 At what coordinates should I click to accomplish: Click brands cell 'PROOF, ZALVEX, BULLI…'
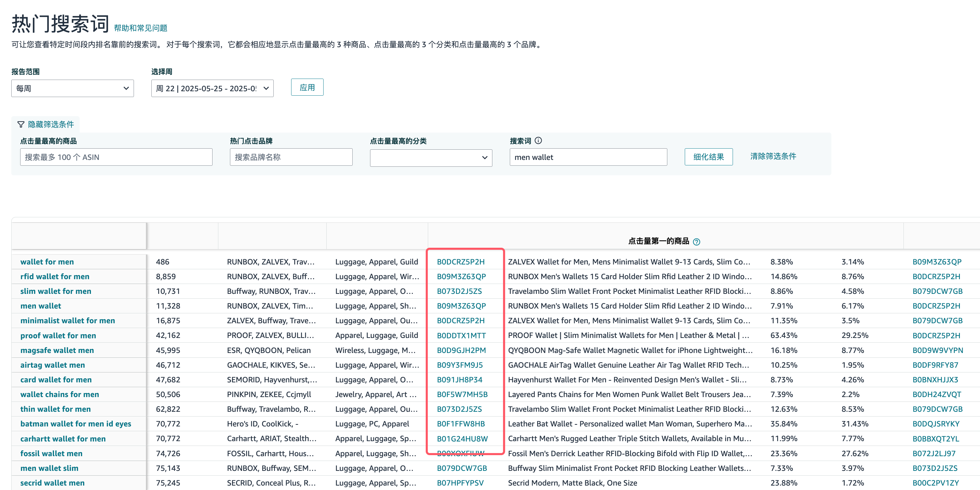(271, 336)
